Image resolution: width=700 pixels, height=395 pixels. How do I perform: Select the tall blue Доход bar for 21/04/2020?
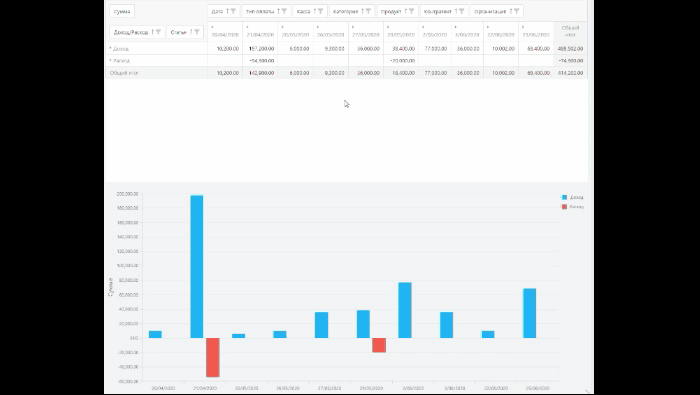197,266
